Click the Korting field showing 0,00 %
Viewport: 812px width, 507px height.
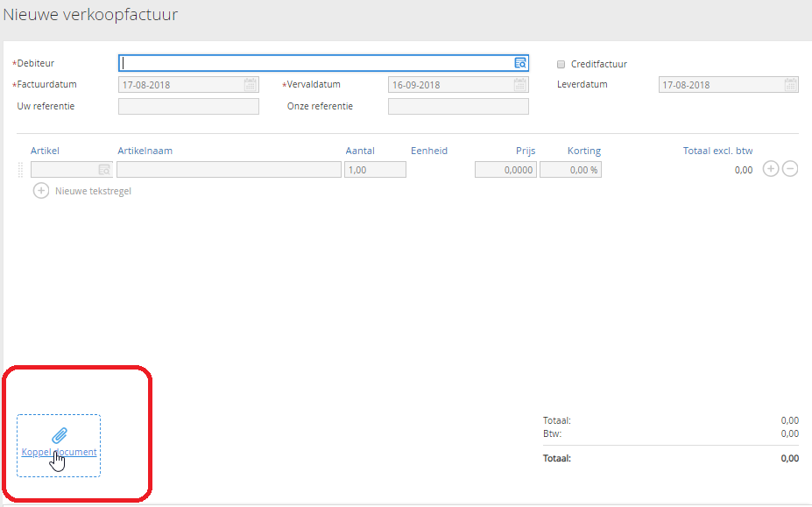[571, 169]
